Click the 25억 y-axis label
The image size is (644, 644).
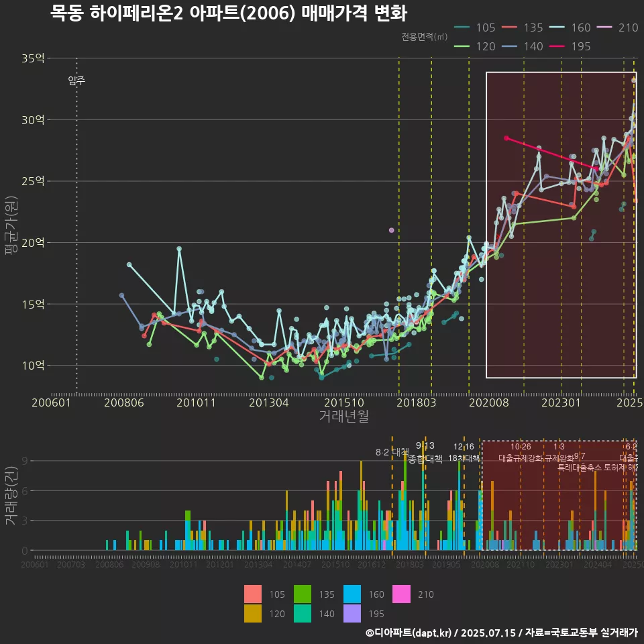[x=33, y=181]
